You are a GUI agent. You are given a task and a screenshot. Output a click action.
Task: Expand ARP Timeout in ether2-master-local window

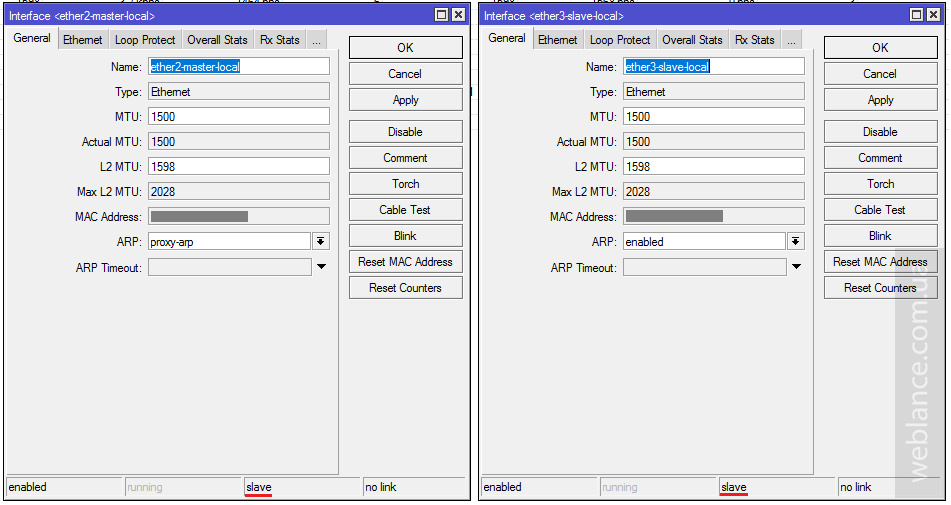click(321, 267)
